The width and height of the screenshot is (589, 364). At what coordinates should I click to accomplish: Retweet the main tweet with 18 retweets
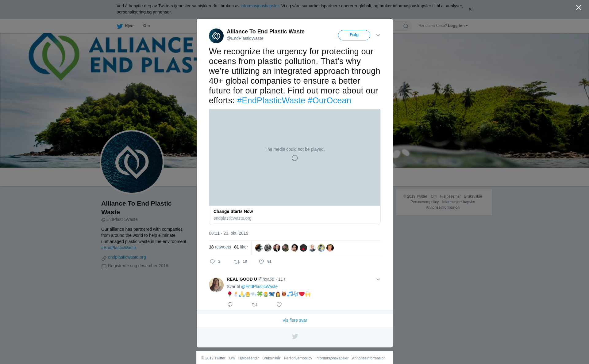(x=237, y=262)
